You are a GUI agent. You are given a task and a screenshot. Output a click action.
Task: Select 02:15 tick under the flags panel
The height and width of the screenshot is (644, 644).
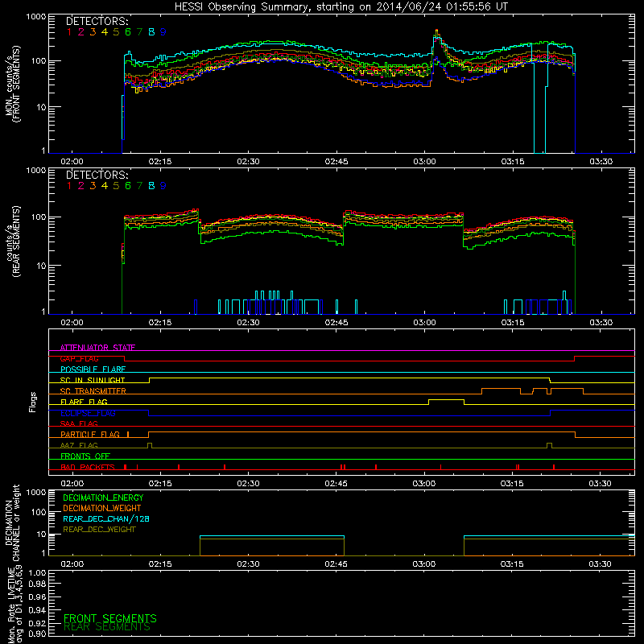[159, 484]
